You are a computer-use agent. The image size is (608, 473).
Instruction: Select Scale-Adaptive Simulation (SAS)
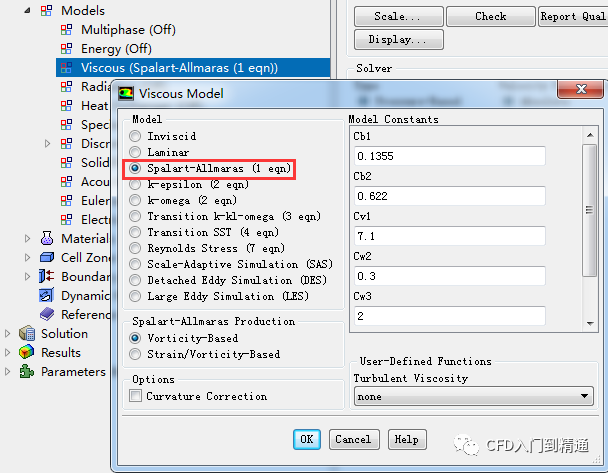click(x=135, y=264)
